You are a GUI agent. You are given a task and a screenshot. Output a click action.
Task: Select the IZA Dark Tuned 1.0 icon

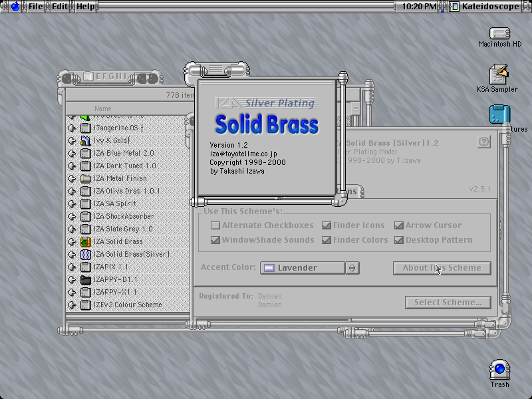[x=86, y=166]
